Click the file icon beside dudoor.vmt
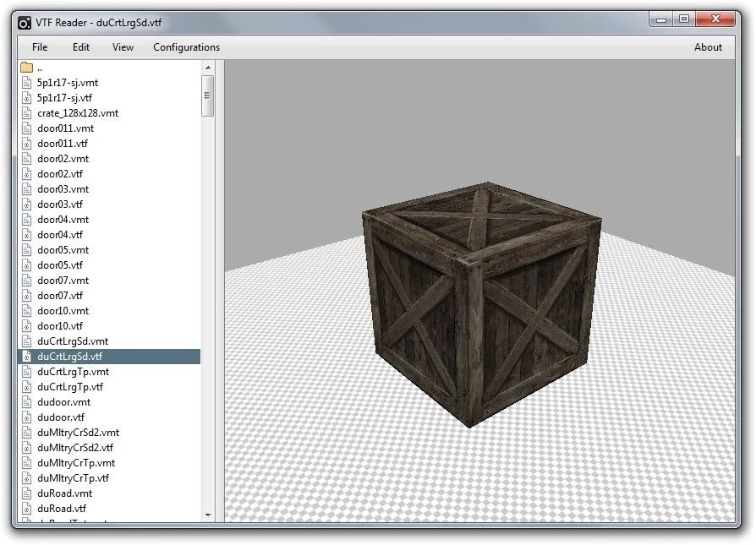 [26, 402]
